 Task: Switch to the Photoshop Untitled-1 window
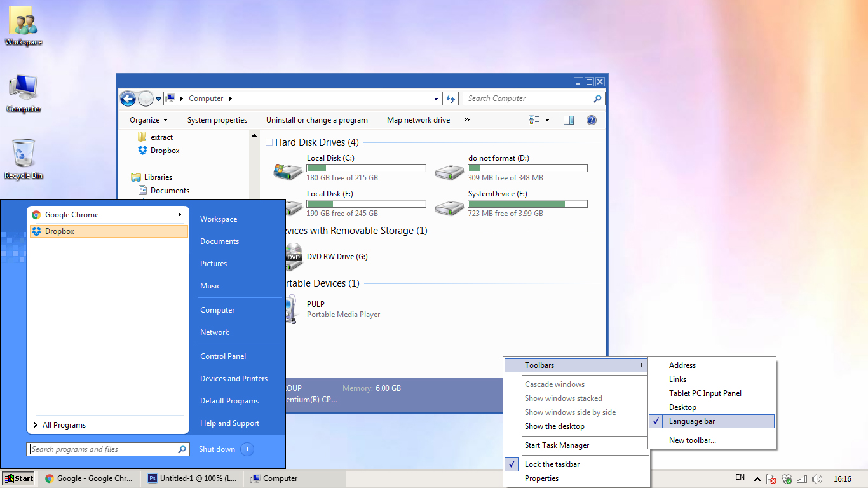(191, 478)
